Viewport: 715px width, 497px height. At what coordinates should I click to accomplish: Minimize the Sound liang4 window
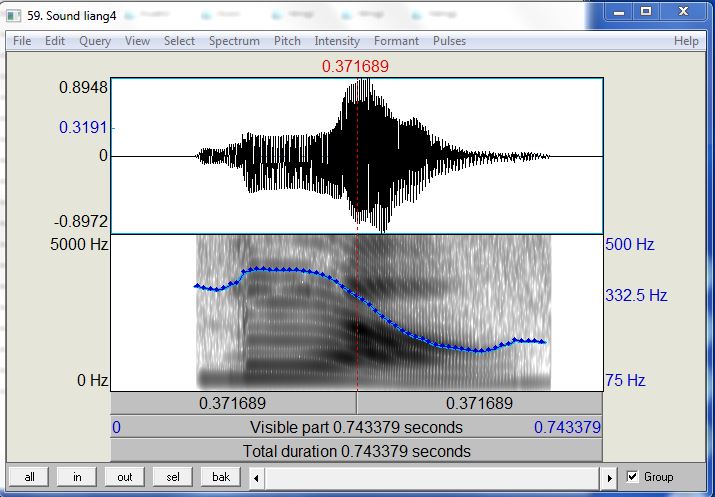(x=619, y=12)
